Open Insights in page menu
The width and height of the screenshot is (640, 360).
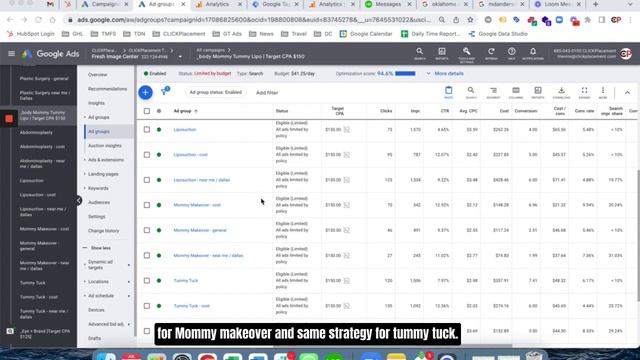[96, 103]
